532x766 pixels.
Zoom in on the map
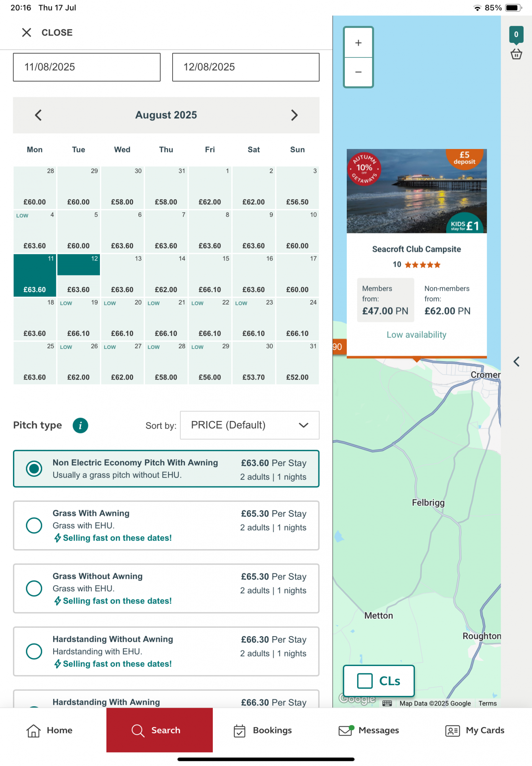[358, 43]
